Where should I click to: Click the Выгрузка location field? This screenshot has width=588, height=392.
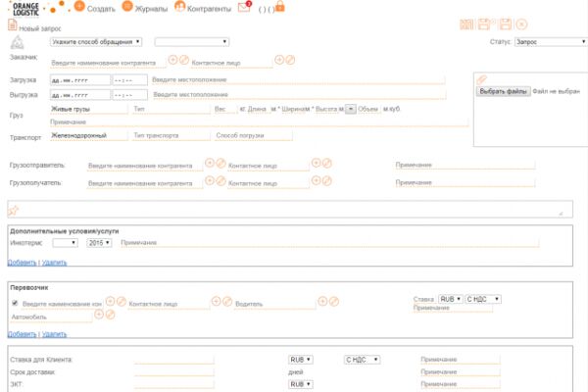299,94
